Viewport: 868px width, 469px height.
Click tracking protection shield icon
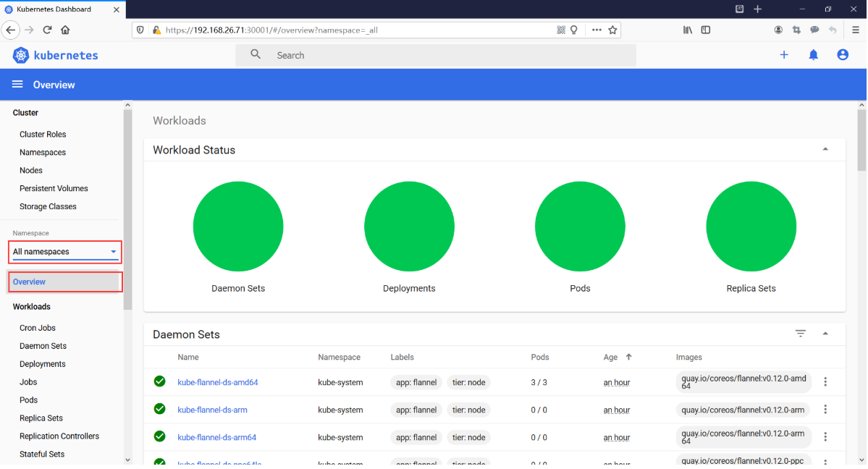pyautogui.click(x=140, y=30)
